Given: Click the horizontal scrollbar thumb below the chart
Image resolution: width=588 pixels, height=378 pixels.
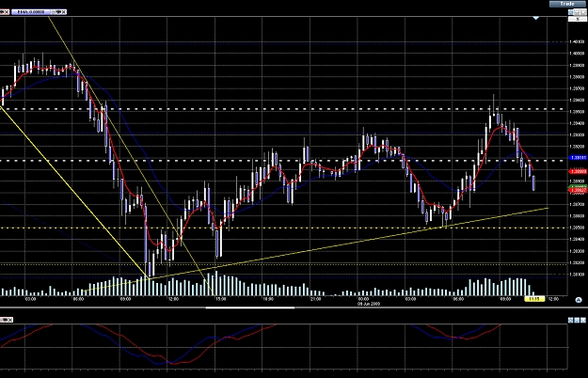Looking at the screenshot, I should [249, 307].
